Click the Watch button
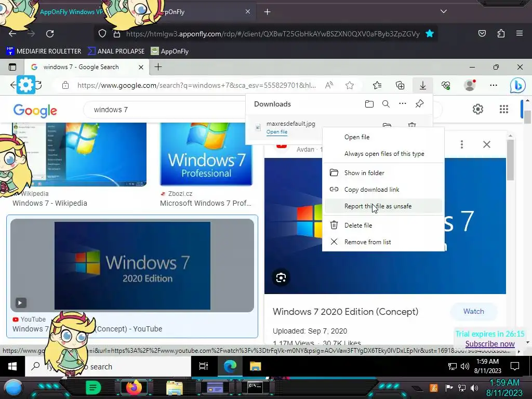532x399 pixels. click(x=474, y=311)
